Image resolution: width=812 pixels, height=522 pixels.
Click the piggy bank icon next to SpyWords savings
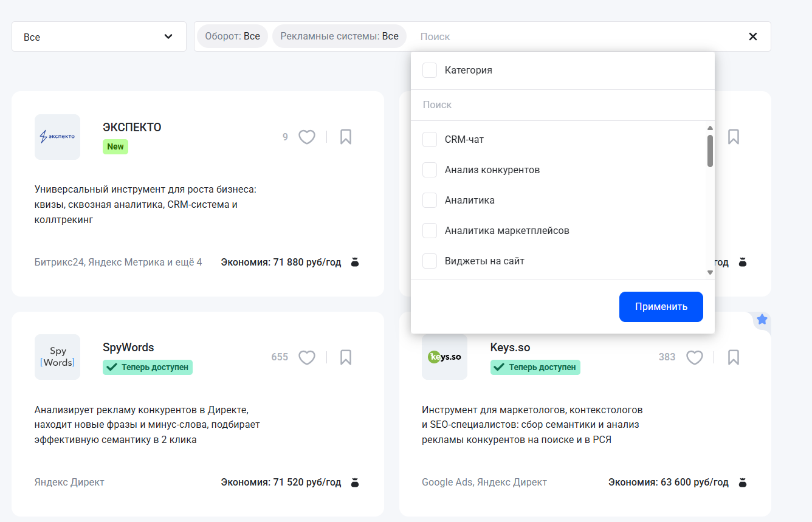(x=354, y=482)
